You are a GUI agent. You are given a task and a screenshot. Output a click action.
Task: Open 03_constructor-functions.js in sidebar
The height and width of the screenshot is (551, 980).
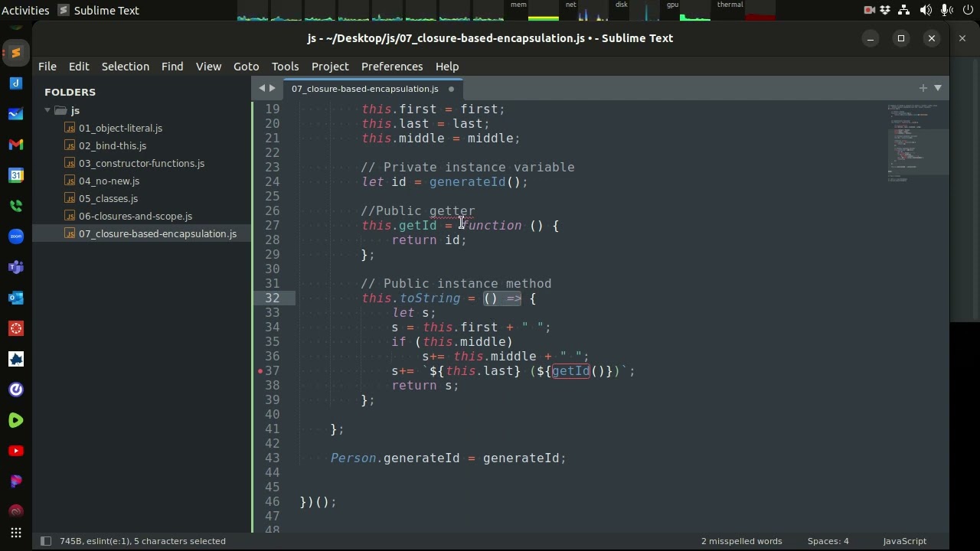(142, 163)
